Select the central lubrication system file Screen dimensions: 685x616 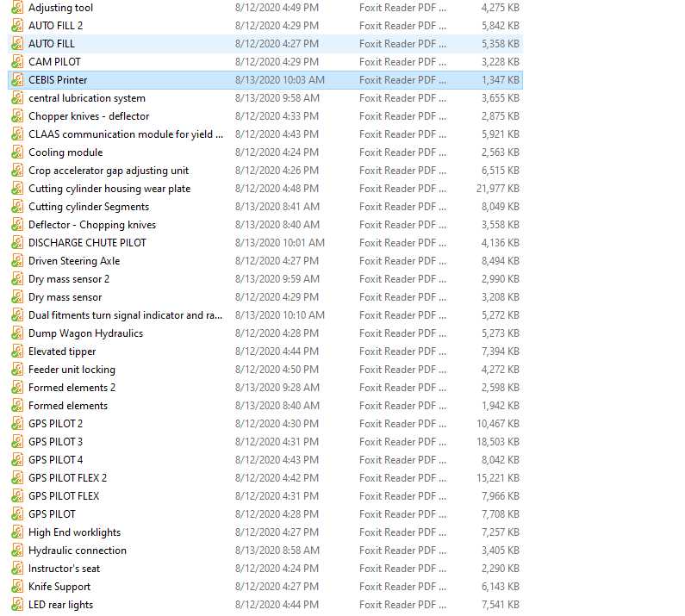(87, 98)
